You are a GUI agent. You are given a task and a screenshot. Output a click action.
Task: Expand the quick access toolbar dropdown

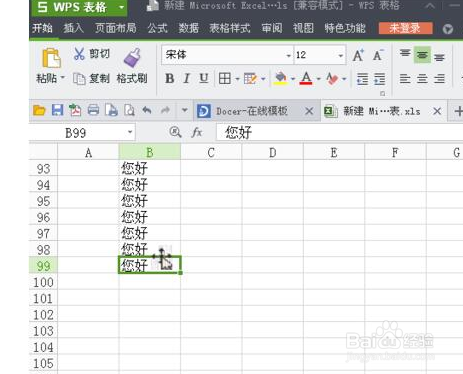click(x=184, y=110)
